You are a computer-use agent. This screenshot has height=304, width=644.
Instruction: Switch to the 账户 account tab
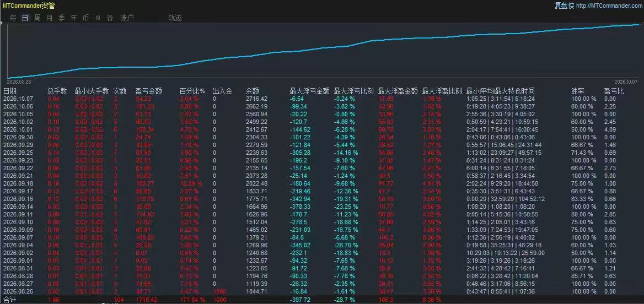tap(127, 18)
